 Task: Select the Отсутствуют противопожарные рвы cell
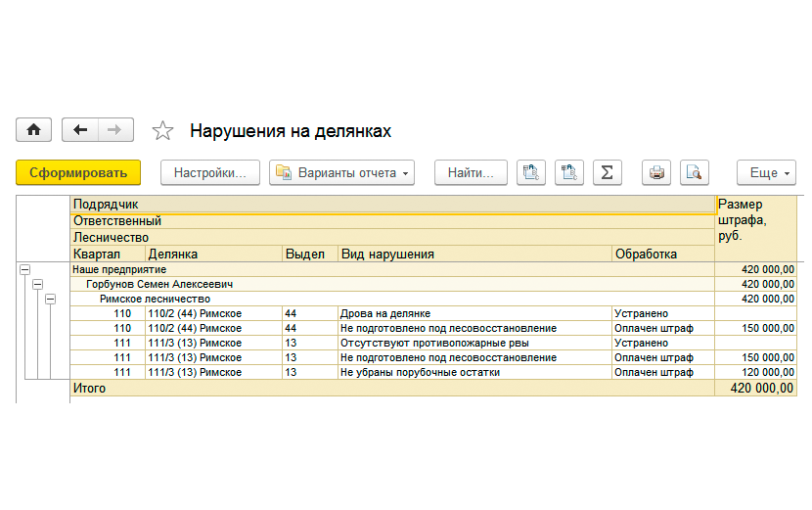click(x=474, y=344)
